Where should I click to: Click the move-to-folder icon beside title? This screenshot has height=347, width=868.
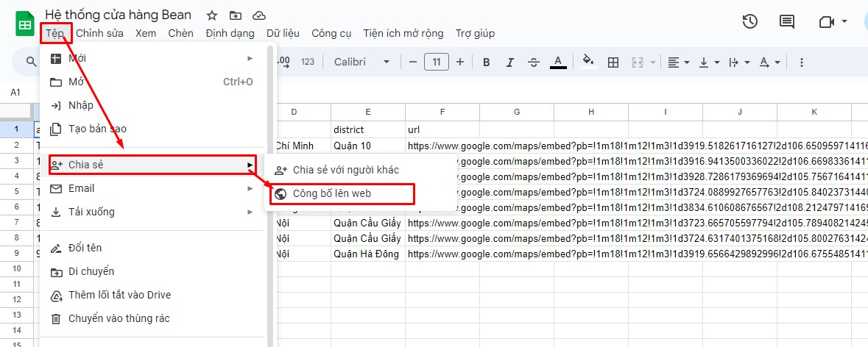tap(236, 15)
